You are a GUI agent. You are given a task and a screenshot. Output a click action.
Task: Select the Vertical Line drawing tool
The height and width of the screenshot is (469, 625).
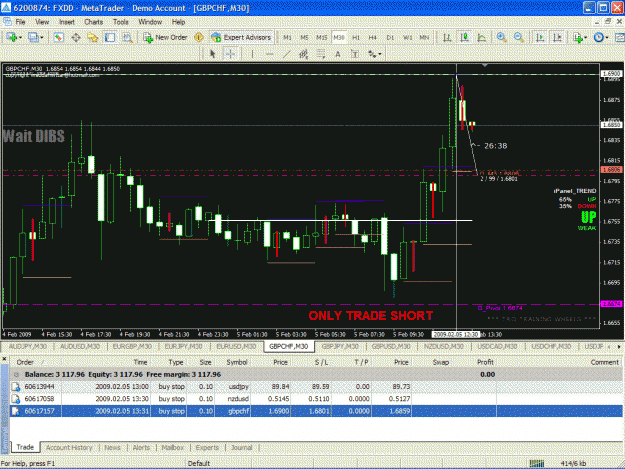coord(252,53)
